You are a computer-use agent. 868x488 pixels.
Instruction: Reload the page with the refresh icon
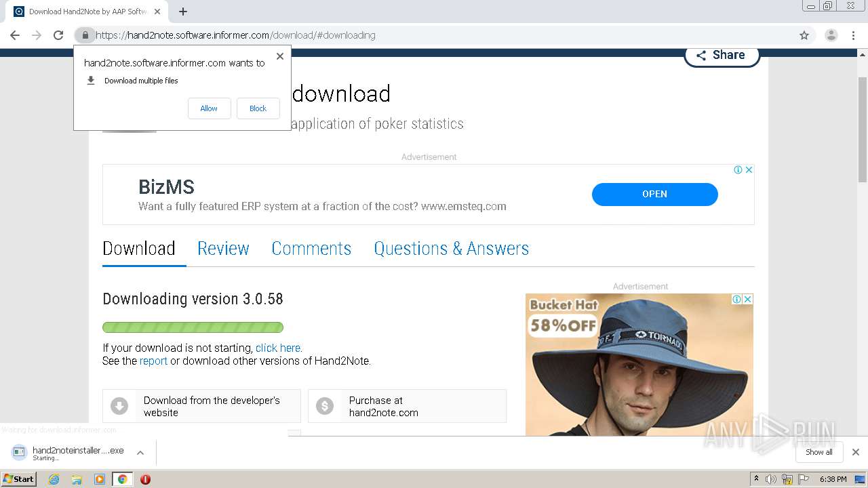[58, 35]
